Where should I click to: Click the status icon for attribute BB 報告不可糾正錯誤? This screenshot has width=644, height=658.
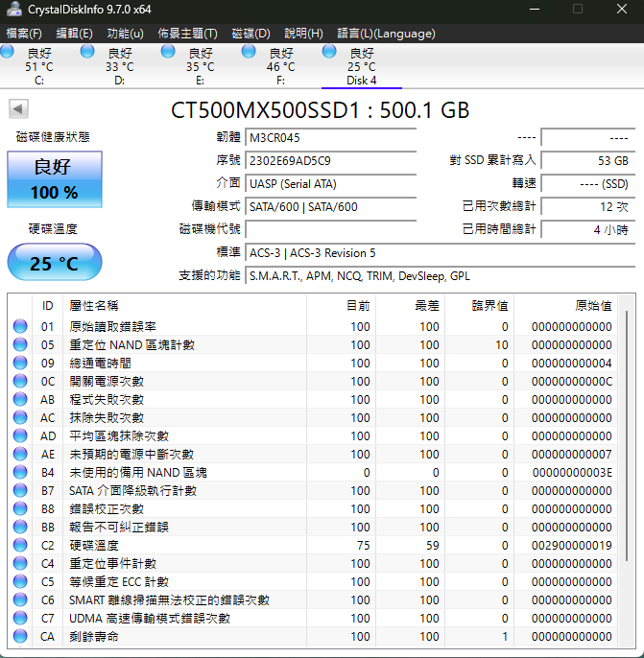(20, 527)
